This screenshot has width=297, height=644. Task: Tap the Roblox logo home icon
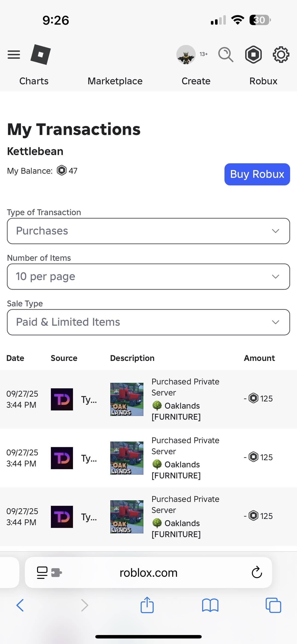41,55
